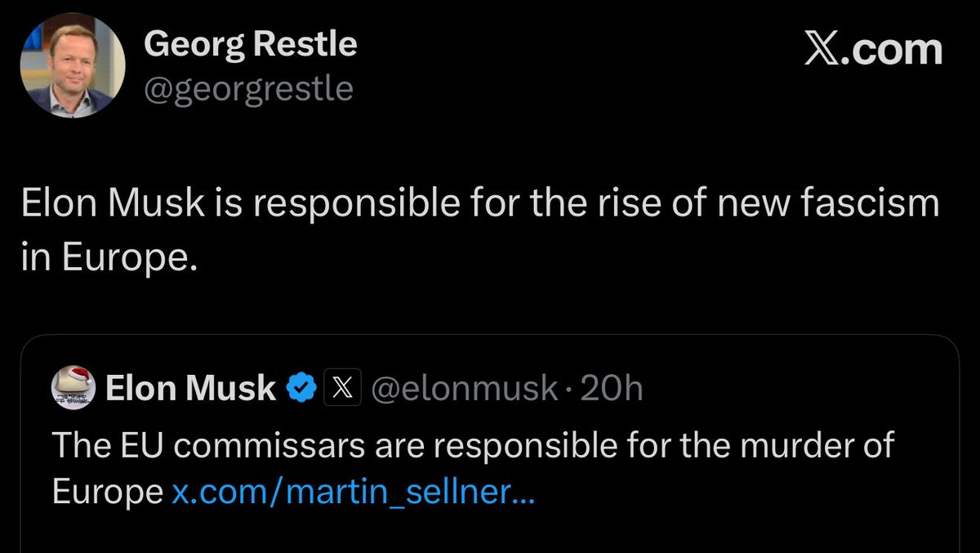Screen dimensions: 980x553
Task: Click the Georg Restle display name
Action: [x=250, y=44]
